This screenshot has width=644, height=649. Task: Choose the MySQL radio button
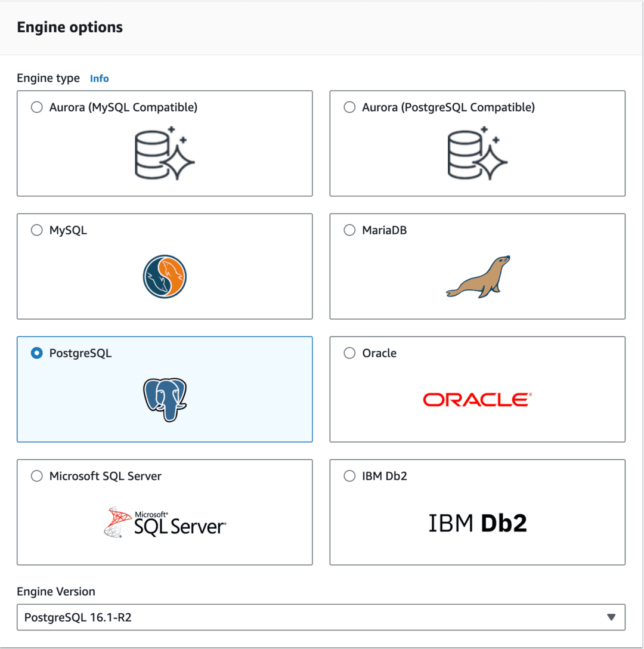click(37, 230)
